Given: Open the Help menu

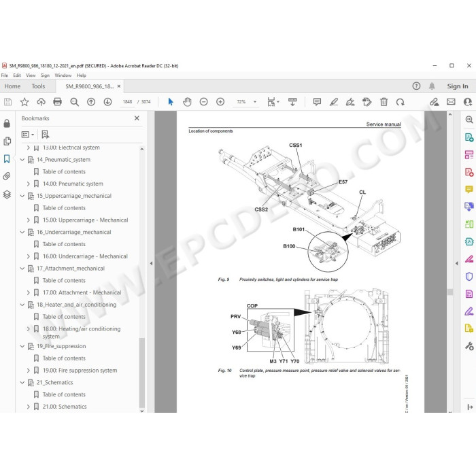Looking at the screenshot, I should 82,75.
